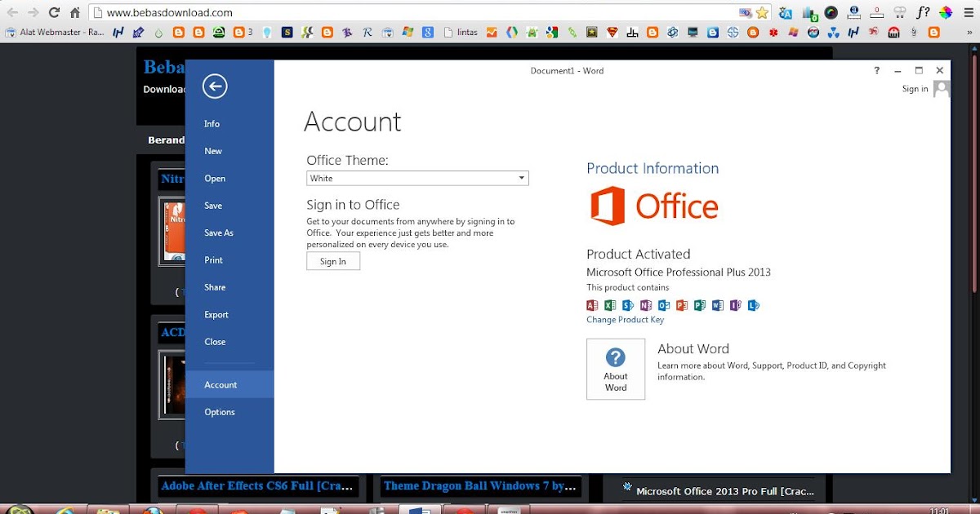This screenshot has height=514, width=980.
Task: Click the OneNote app icon
Action: [x=646, y=305]
